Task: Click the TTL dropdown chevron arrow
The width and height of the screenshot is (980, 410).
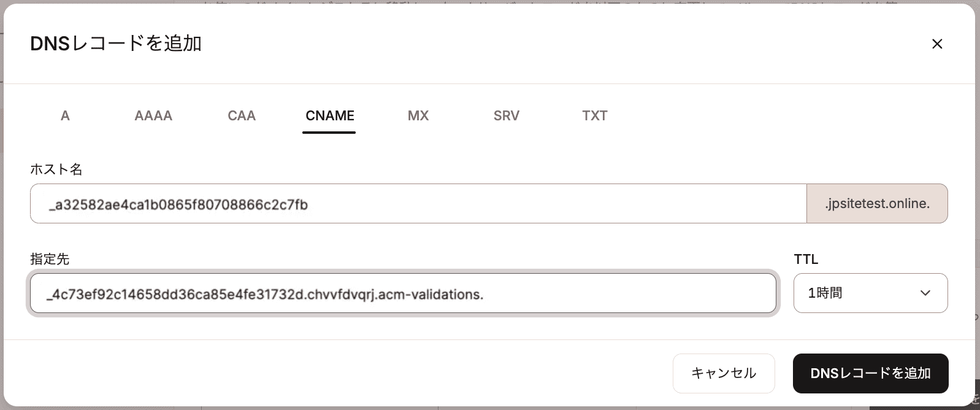Action: pos(925,293)
